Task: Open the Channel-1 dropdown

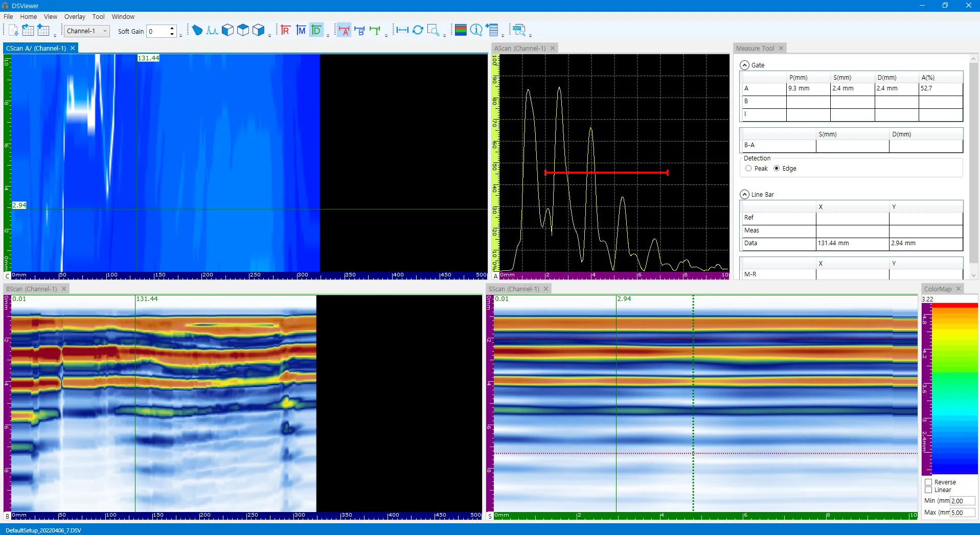Action: click(87, 31)
